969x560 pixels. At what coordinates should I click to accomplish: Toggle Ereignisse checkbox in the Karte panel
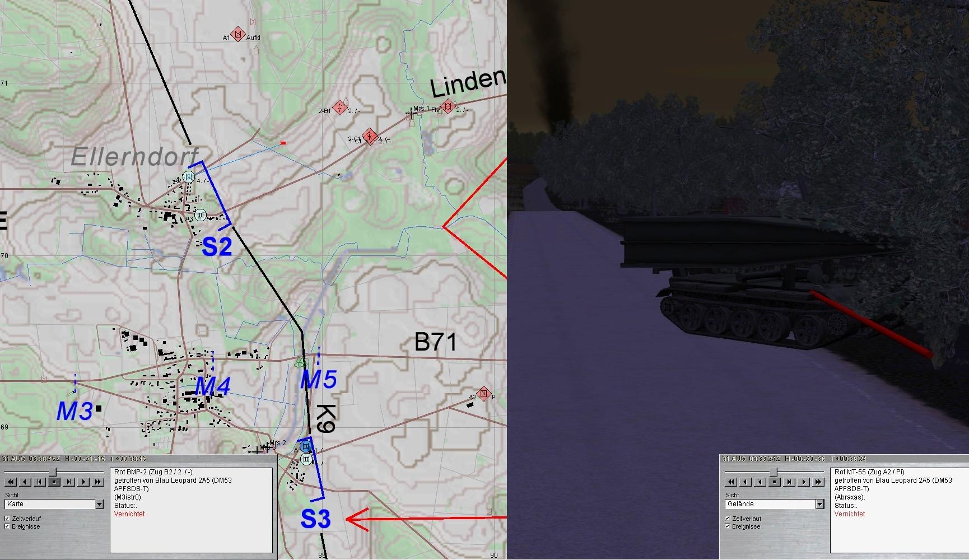[x=7, y=526]
